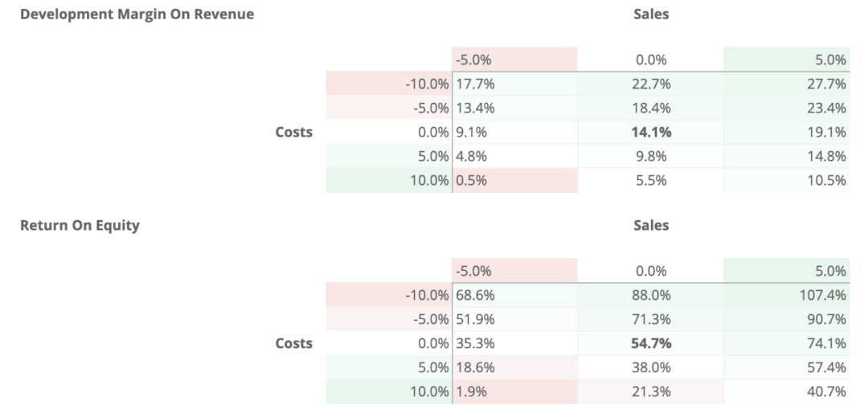The width and height of the screenshot is (868, 418).
Task: Select the bold 54.7% return on equity cell
Action: [x=650, y=343]
